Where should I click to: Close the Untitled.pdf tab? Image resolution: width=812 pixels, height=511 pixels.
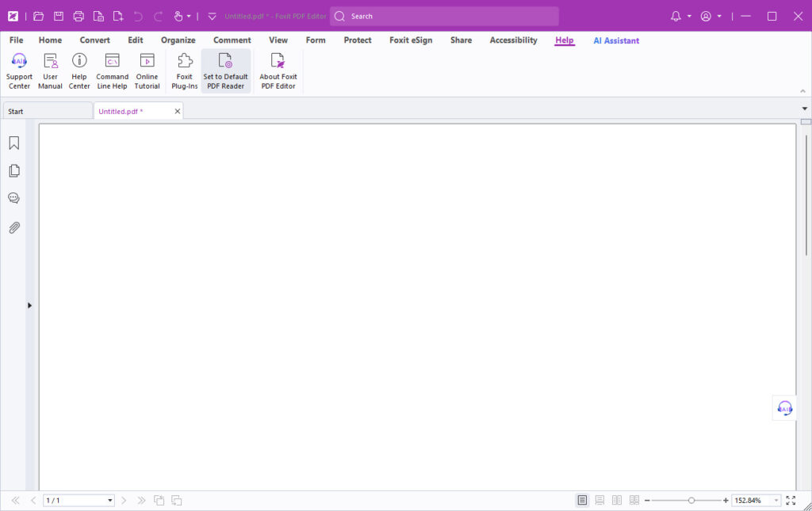coord(177,111)
